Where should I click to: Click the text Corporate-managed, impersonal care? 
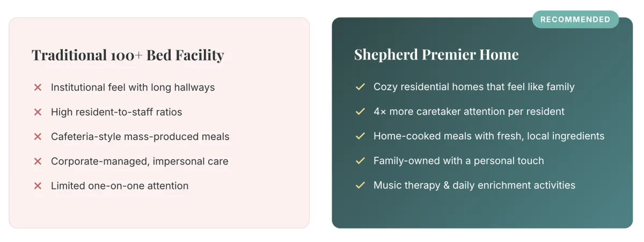[x=140, y=162]
